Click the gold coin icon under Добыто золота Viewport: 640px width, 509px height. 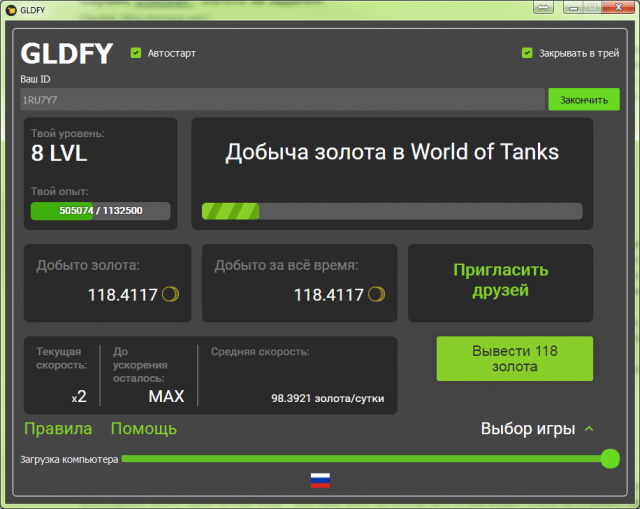(x=170, y=294)
